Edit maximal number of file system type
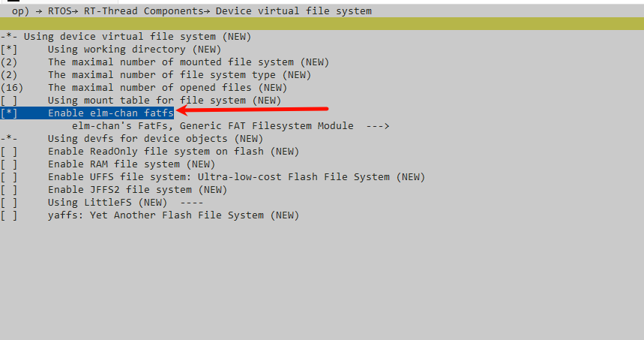 click(x=9, y=75)
